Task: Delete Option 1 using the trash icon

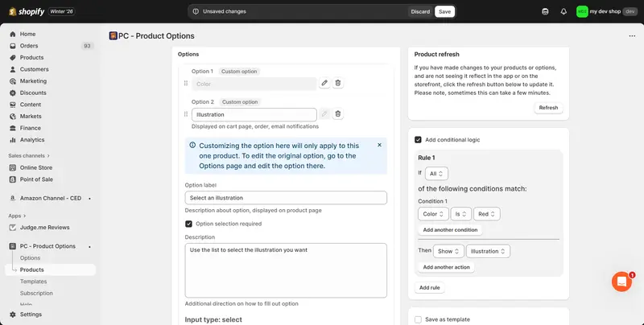Action: coord(338,83)
